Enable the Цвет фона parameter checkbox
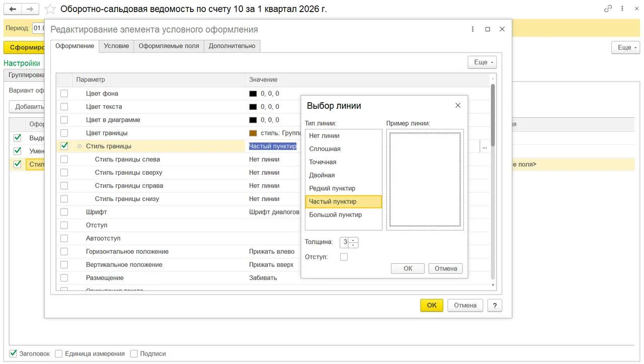Image resolution: width=644 pixels, height=364 pixels. [64, 94]
